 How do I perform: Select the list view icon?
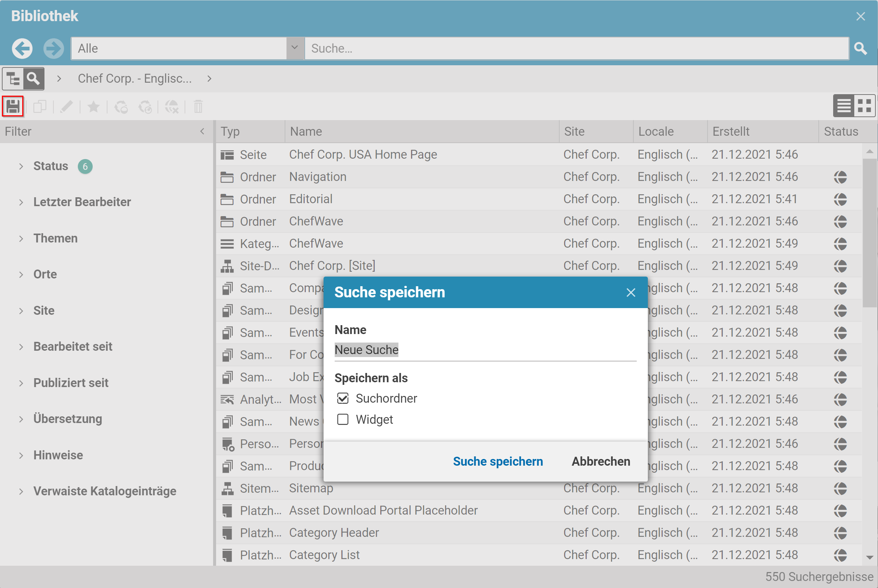click(x=844, y=106)
